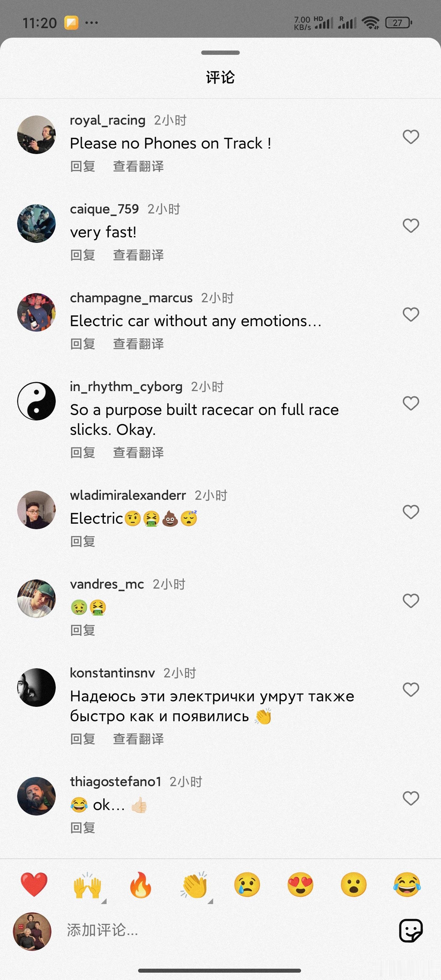Image resolution: width=441 pixels, height=980 pixels.
Task: Insert crying face emoji quick reaction
Action: 247,885
